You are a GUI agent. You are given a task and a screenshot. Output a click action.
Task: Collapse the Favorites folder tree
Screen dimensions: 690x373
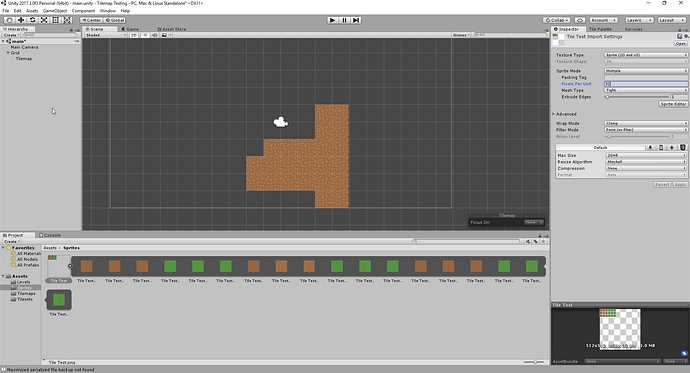pyautogui.click(x=4, y=248)
